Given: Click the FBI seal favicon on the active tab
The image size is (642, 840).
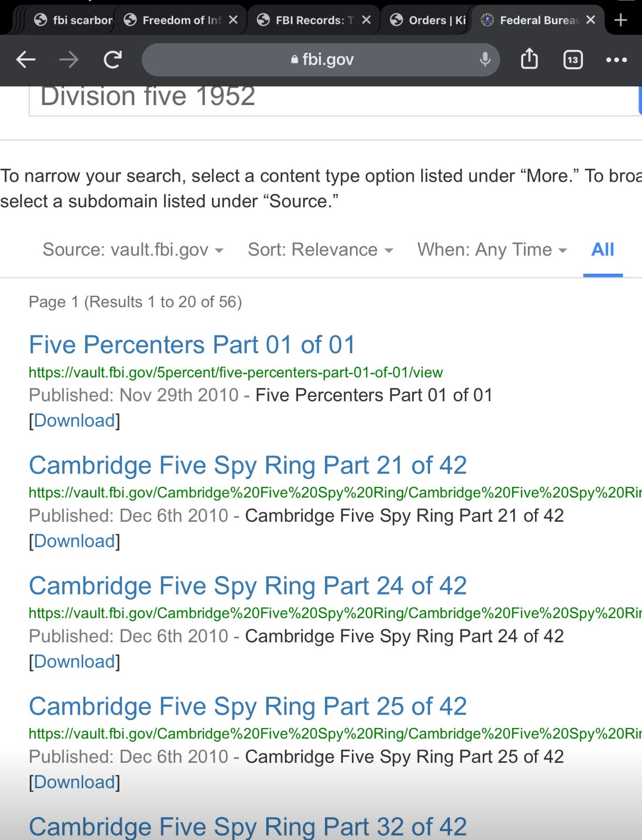Looking at the screenshot, I should point(487,20).
